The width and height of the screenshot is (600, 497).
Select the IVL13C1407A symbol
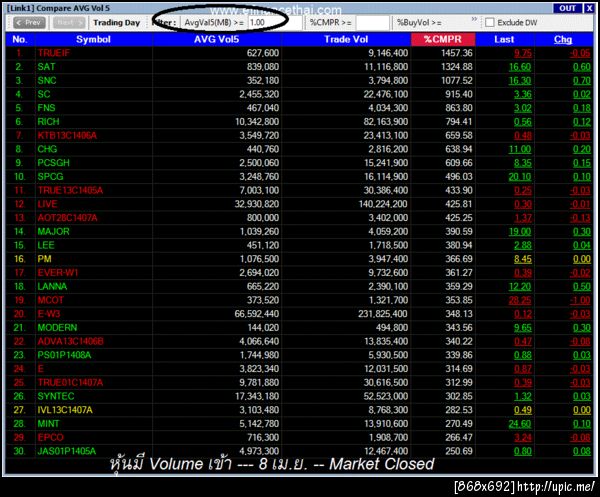pos(65,410)
